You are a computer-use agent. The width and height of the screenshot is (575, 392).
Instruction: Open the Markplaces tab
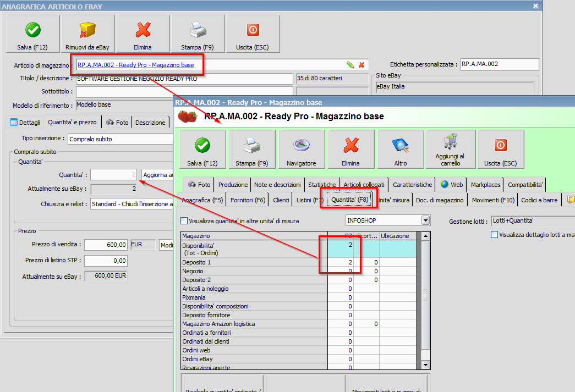(x=485, y=185)
